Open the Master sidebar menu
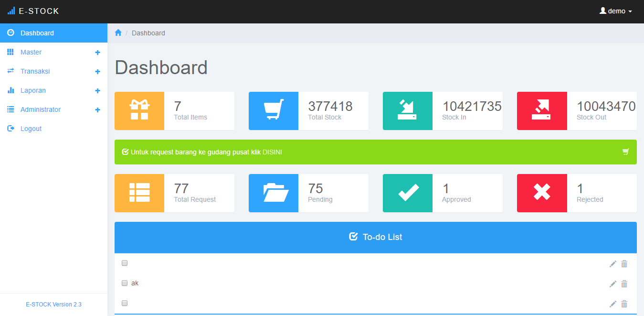Viewport: 644px width, 316px height. click(x=53, y=52)
